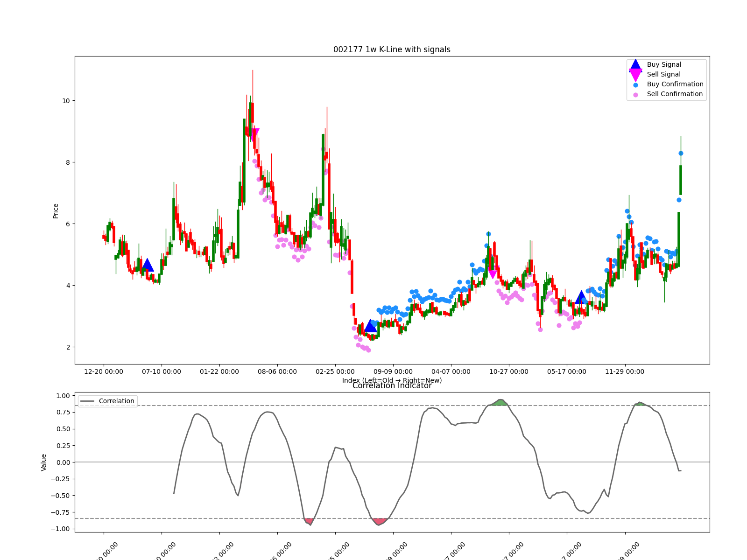Click the '11-29 00:00' x-axis tick label
Viewport: 747px width, 560px height.
coord(625,371)
